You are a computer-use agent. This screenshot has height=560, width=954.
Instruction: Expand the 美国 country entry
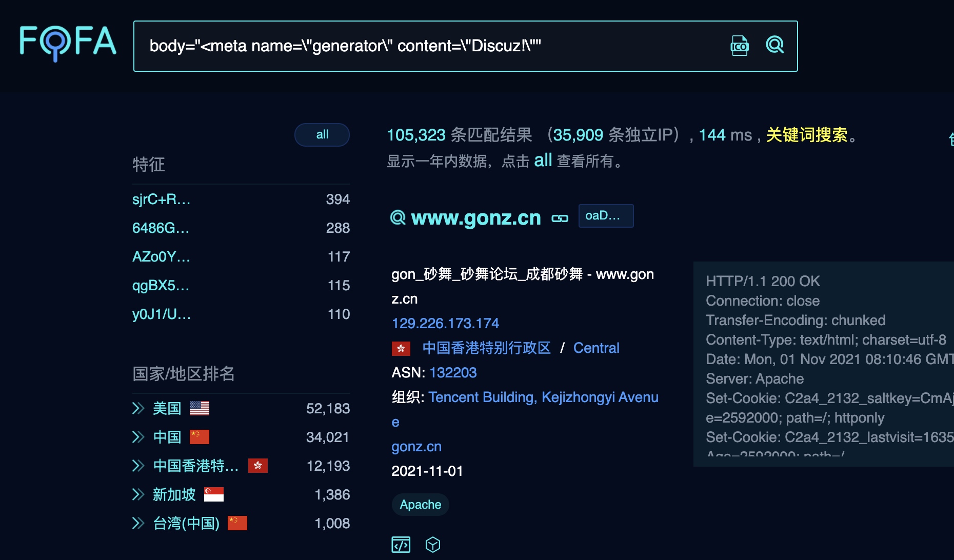pos(138,408)
